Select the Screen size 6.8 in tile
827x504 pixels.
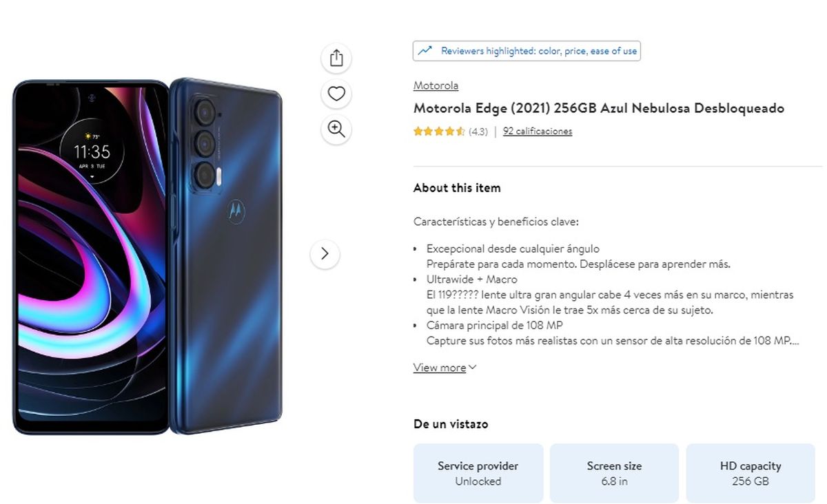click(x=614, y=473)
